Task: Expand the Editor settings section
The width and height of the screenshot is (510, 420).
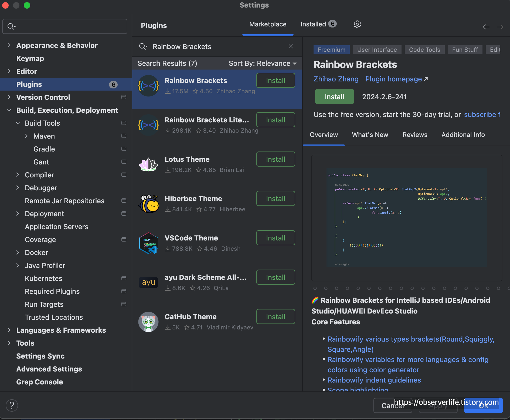Action: (9, 71)
